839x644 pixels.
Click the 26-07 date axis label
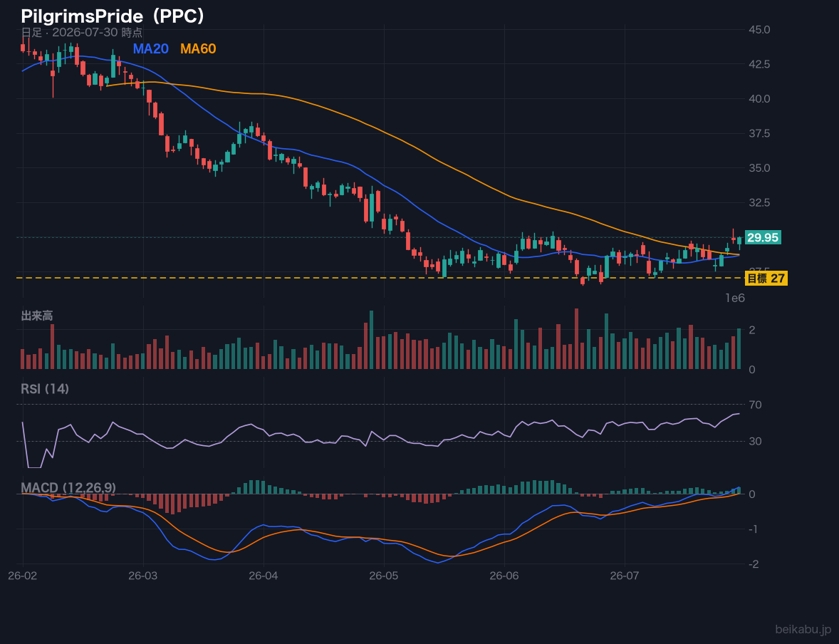625,576
